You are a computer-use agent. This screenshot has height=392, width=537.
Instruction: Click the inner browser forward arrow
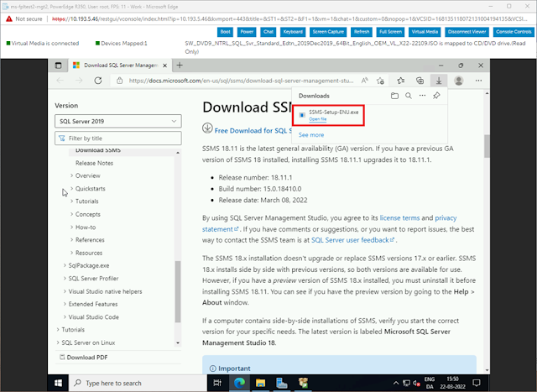click(79, 81)
